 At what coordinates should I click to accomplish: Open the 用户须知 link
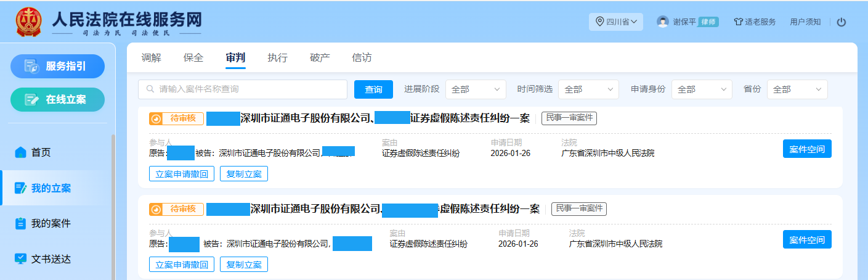coord(805,22)
